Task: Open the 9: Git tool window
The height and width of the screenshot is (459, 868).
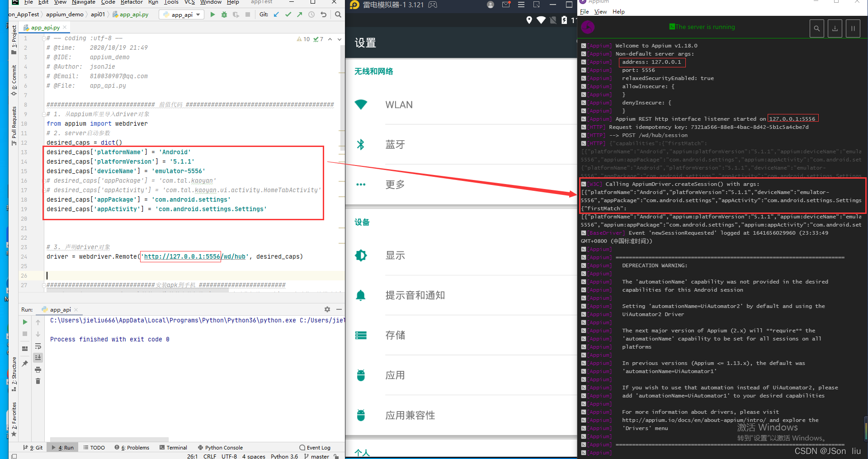Action: point(33,447)
